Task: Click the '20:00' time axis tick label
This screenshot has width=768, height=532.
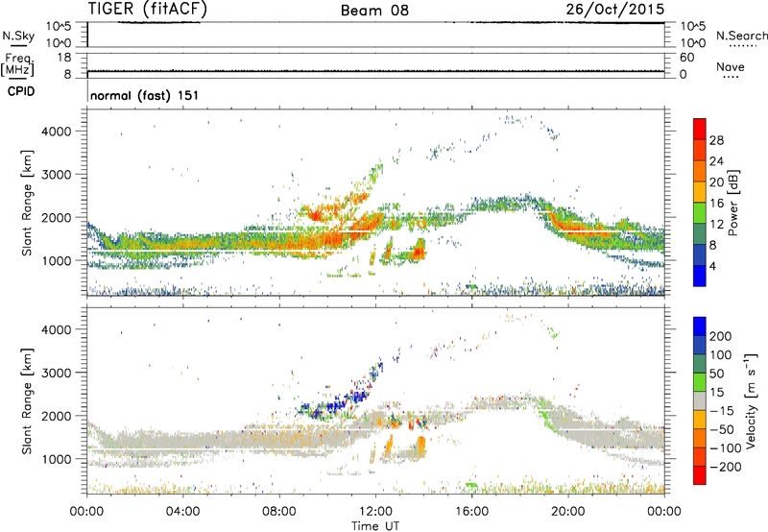Action: (568, 512)
